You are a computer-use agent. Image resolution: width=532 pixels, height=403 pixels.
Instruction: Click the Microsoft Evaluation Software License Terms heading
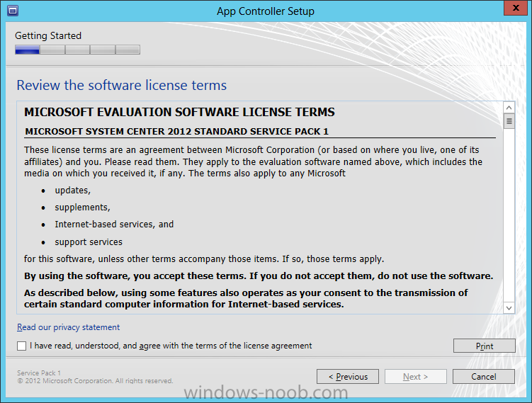coord(179,113)
